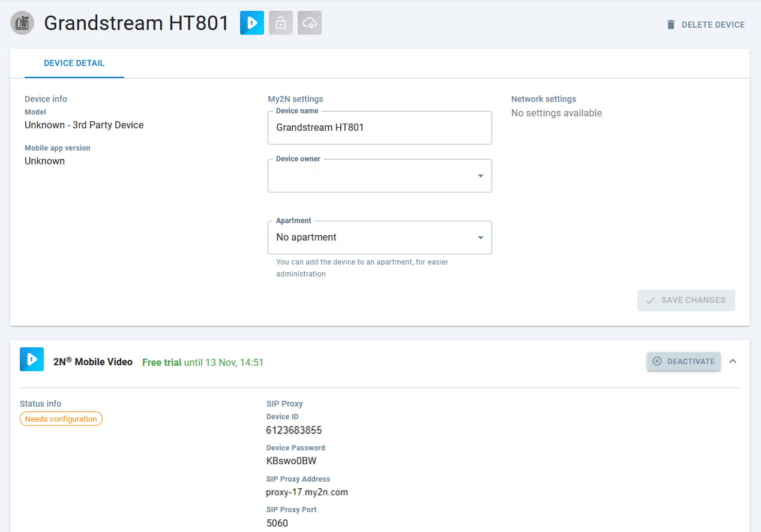This screenshot has width=761, height=532.
Task: Click the device type icon beside Grandstream HT801 title
Action: (22, 23)
